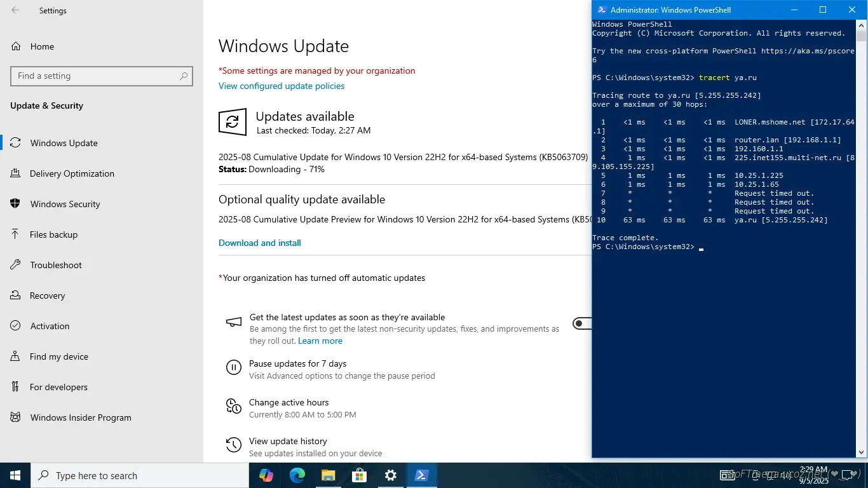Click the Home icon in Settings sidebar
Image resolution: width=868 pixels, height=488 pixels.
pyautogui.click(x=16, y=46)
